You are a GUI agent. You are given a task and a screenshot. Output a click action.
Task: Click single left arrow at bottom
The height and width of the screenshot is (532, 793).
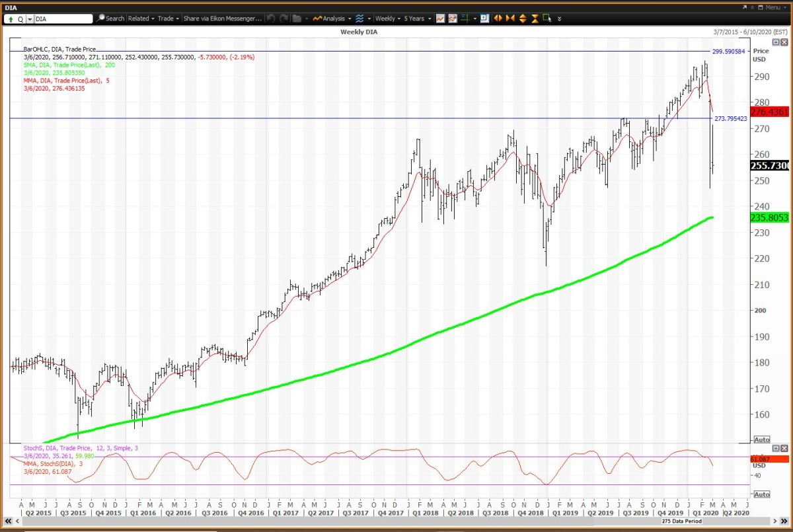pos(18,521)
